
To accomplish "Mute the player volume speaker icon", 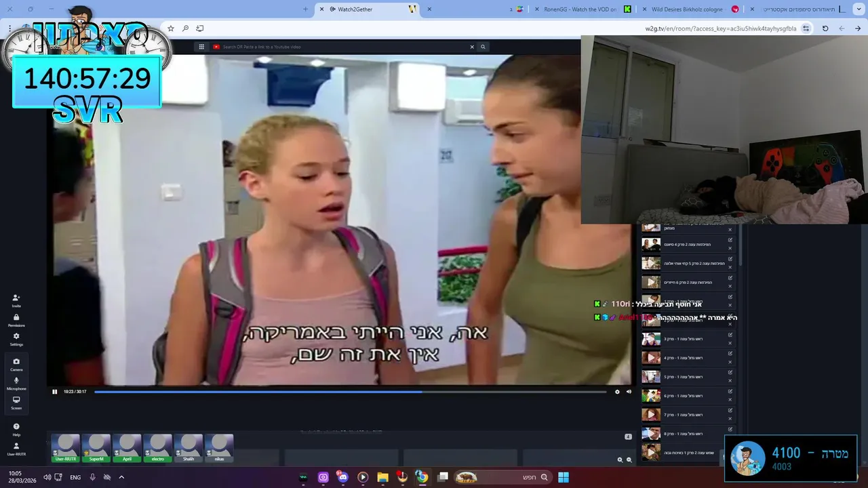I will (629, 392).
